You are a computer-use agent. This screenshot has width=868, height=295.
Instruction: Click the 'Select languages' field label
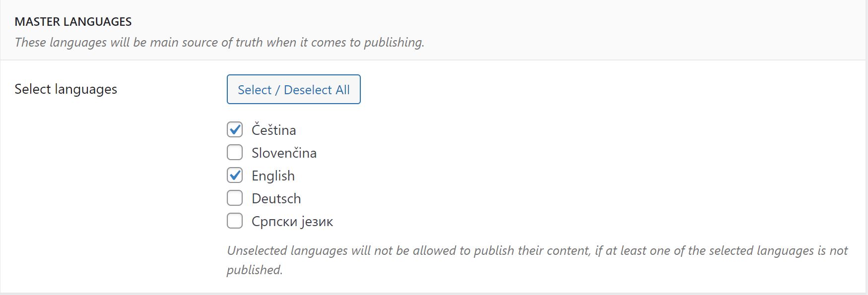(66, 89)
